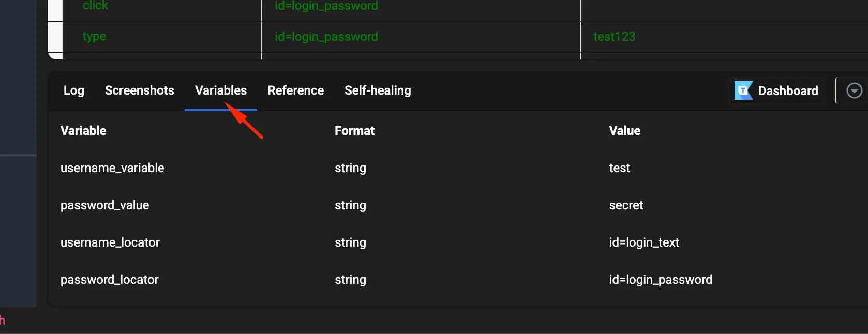
Task: Select the username_variable row name
Action: (112, 168)
